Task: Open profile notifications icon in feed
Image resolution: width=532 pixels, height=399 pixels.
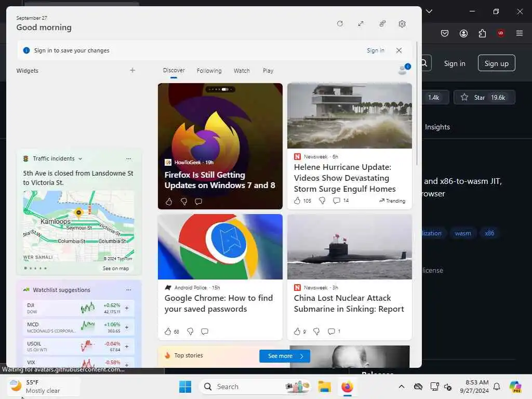Action: pos(404,69)
